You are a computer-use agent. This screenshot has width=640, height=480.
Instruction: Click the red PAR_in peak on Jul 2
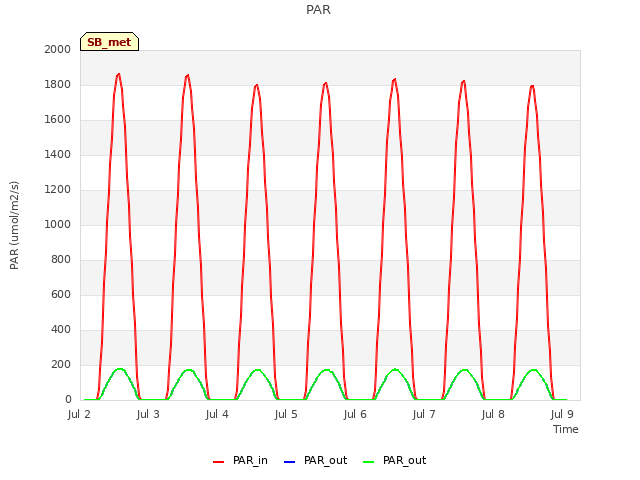click(x=118, y=75)
